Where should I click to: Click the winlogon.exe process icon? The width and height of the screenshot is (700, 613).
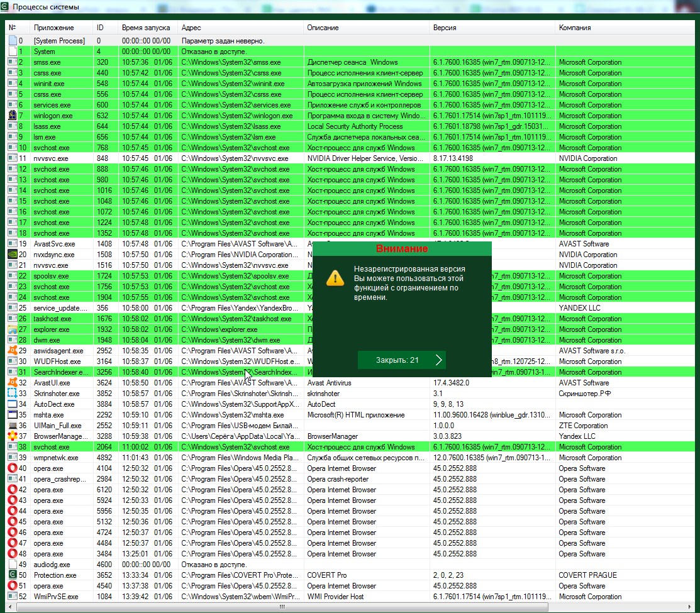point(12,116)
